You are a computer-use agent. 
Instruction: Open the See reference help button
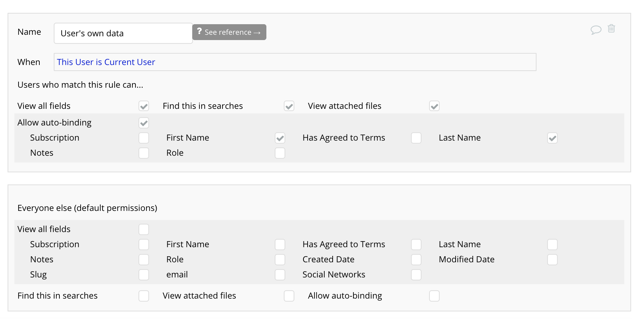click(229, 32)
